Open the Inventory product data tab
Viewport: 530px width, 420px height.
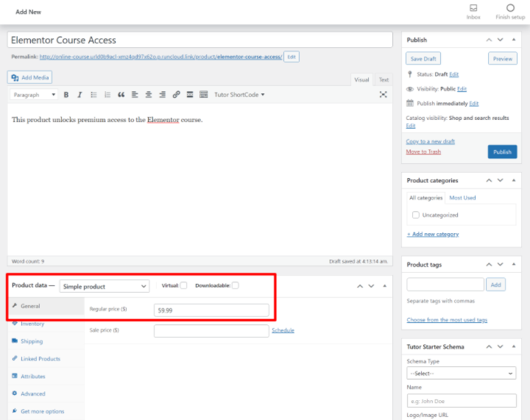coord(32,324)
